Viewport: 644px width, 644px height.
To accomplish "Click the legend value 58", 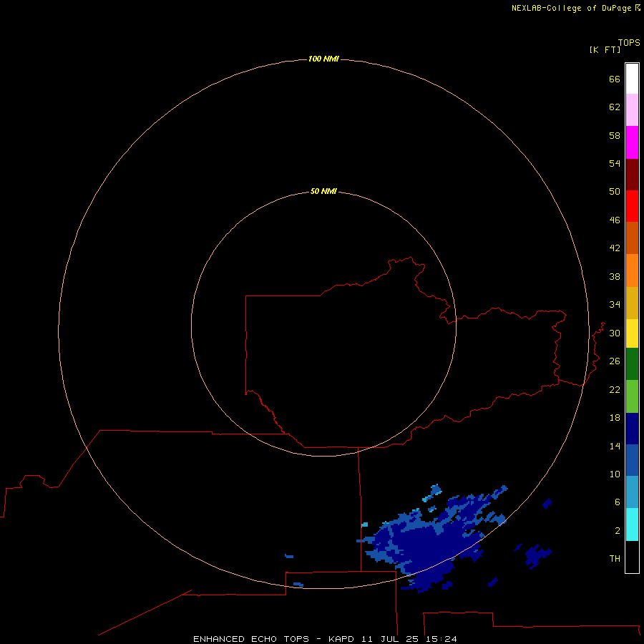I will (615, 135).
